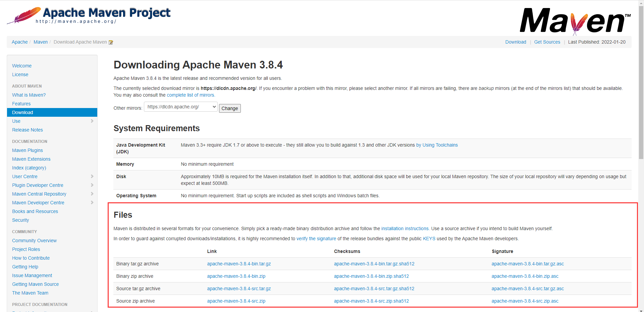The height and width of the screenshot is (312, 644).
Task: Open Community Overview in the sidebar
Action: (x=35, y=241)
